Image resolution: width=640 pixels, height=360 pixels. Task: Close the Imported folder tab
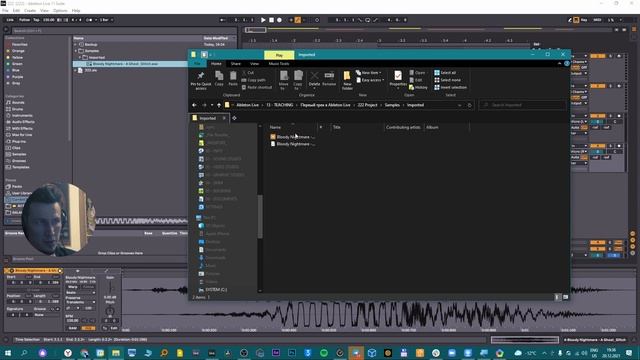tap(224, 118)
